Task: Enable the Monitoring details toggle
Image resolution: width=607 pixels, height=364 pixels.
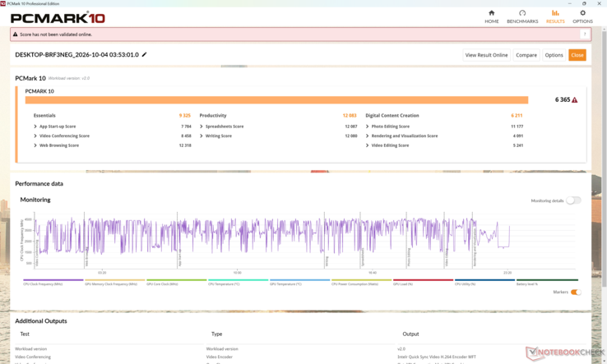Action: pos(573,200)
